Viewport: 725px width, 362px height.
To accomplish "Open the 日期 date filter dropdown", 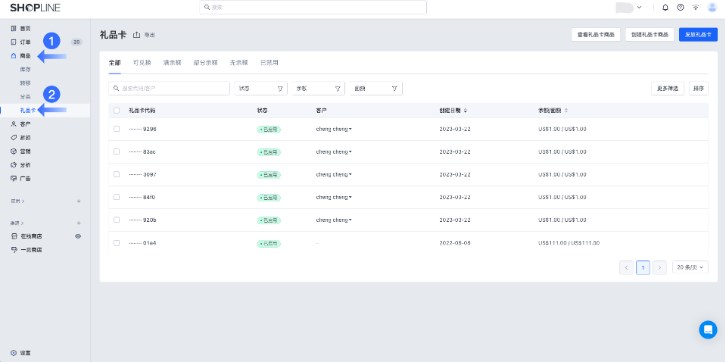I will click(x=376, y=88).
